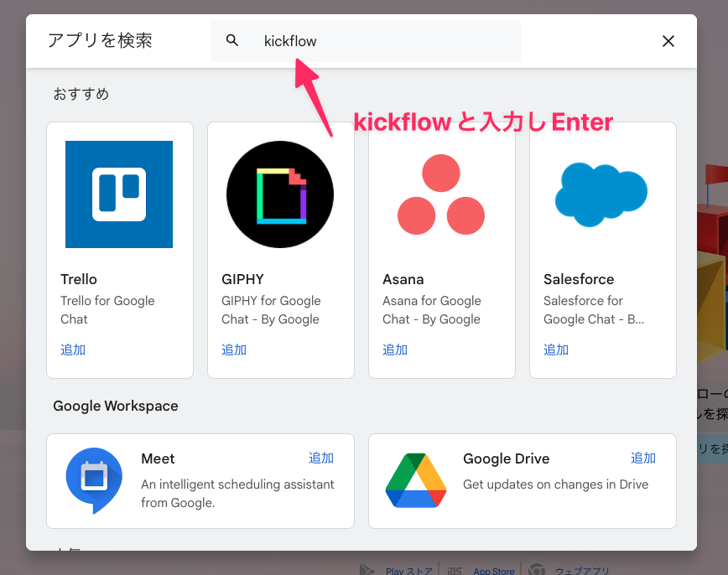The width and height of the screenshot is (728, 575).
Task: Close the app search dialog
Action: pyautogui.click(x=668, y=40)
